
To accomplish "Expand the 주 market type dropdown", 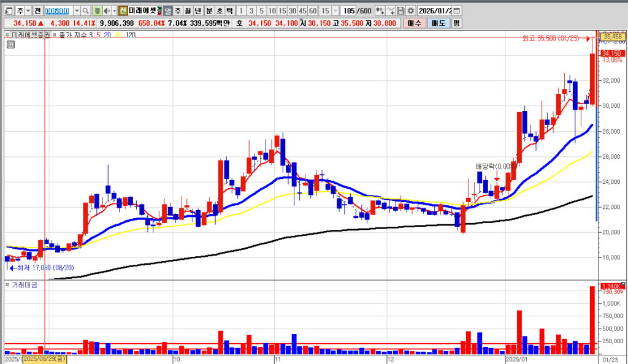I will coord(28,11).
